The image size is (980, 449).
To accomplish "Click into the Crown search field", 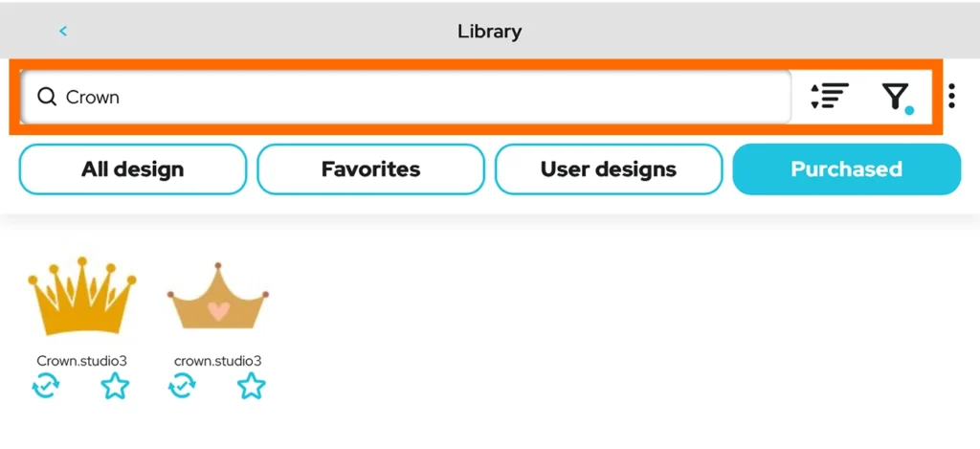I will pos(412,97).
